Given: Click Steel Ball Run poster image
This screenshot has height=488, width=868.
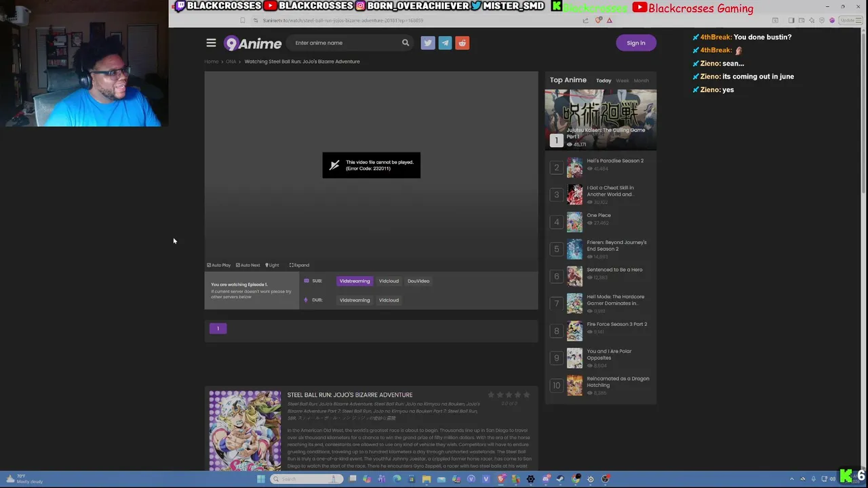Looking at the screenshot, I should pos(245,430).
